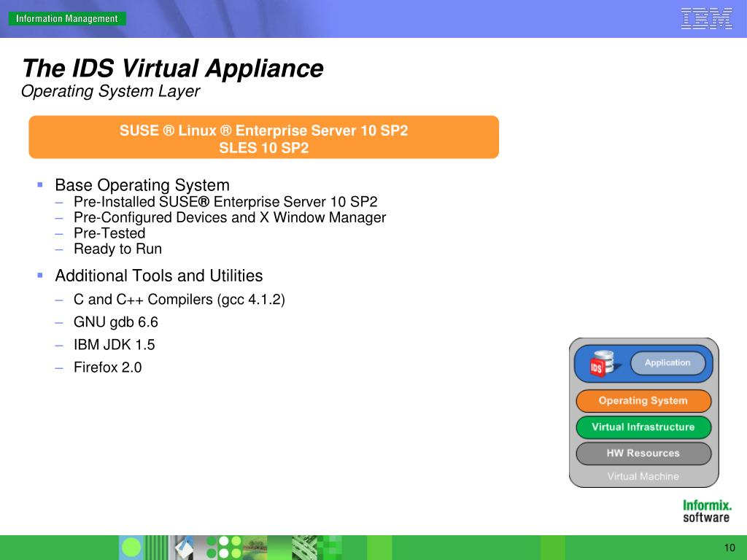This screenshot has height=560, width=747.
Task: Select the orange Operating System layer button
Action: point(643,401)
